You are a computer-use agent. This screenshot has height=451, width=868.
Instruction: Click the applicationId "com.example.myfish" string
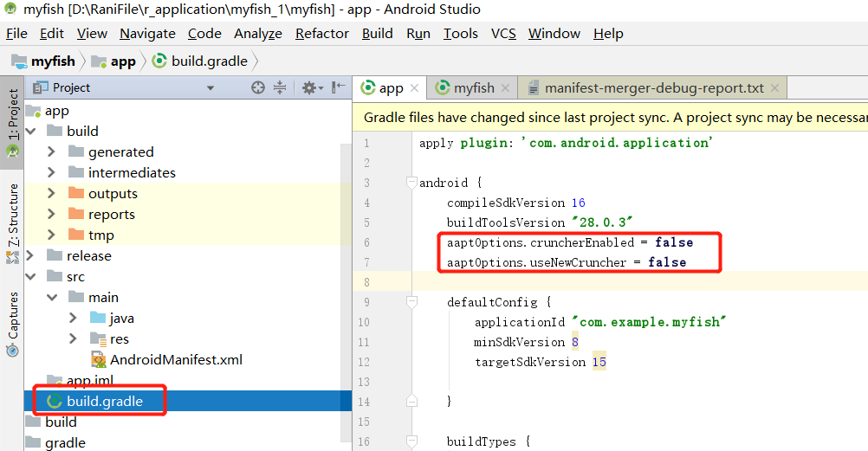650,322
